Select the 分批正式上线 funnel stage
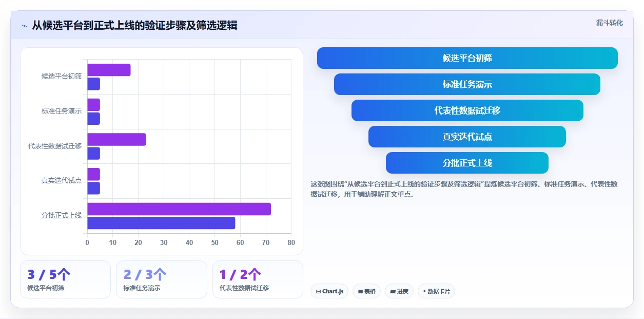The image size is (644, 319). [467, 163]
